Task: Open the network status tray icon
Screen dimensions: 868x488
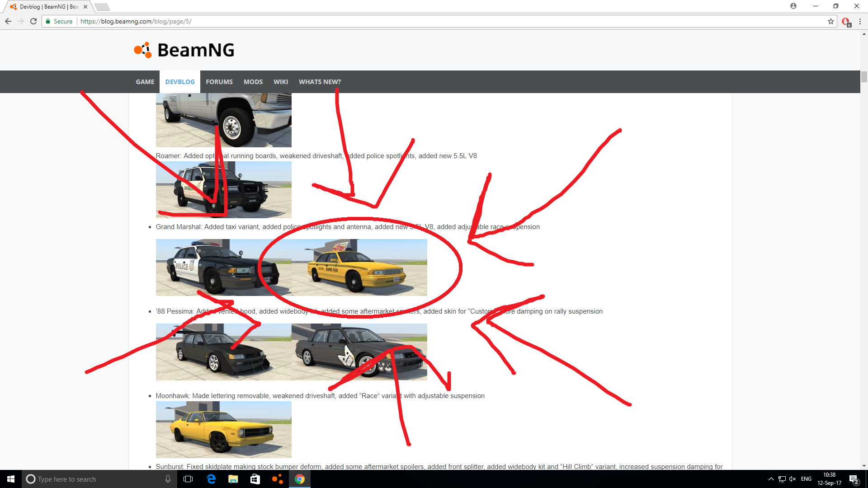Action: click(x=782, y=479)
